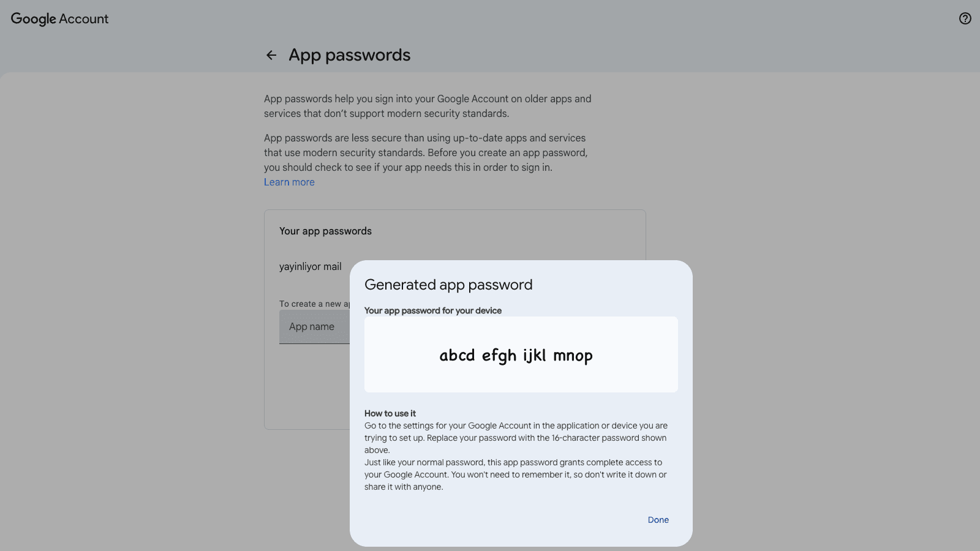Go back using the arrow icon
This screenshot has width=980, height=551.
click(271, 55)
